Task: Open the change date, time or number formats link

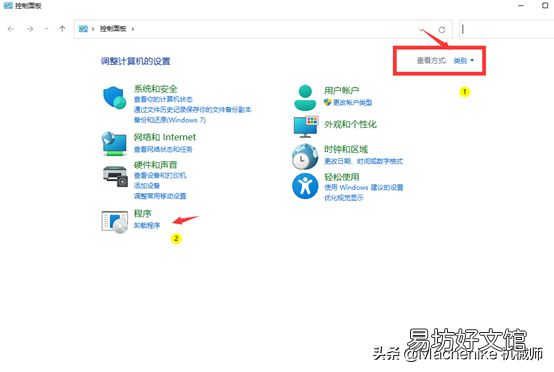Action: [364, 161]
